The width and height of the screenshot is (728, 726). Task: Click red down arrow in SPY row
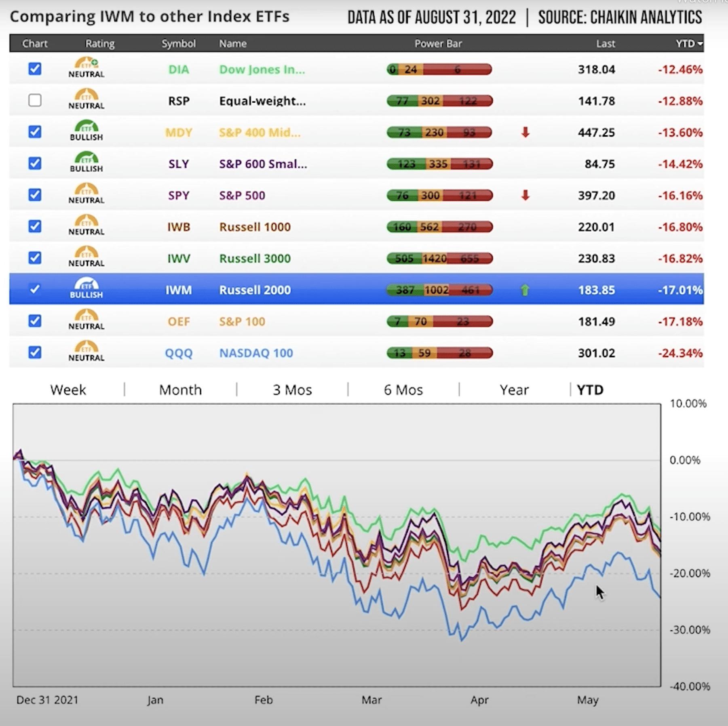(525, 195)
